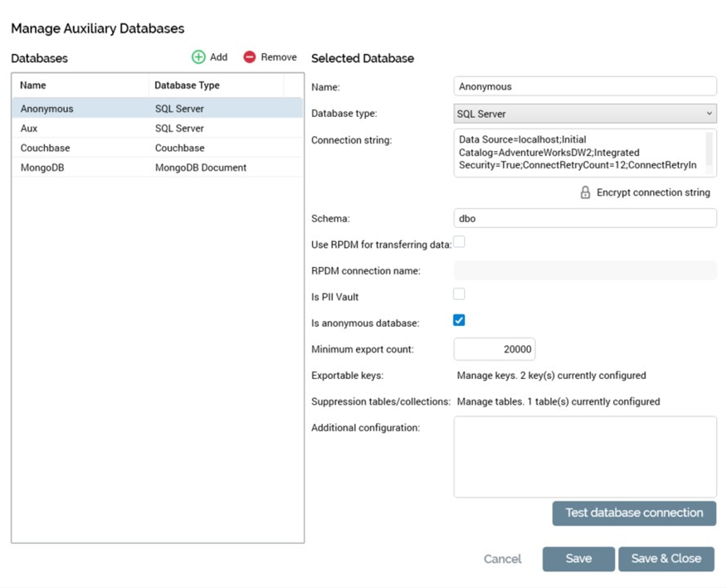Screen dimensions: 727x588
Task: Uncheck the Is anonymous database checkbox
Action: tap(459, 320)
